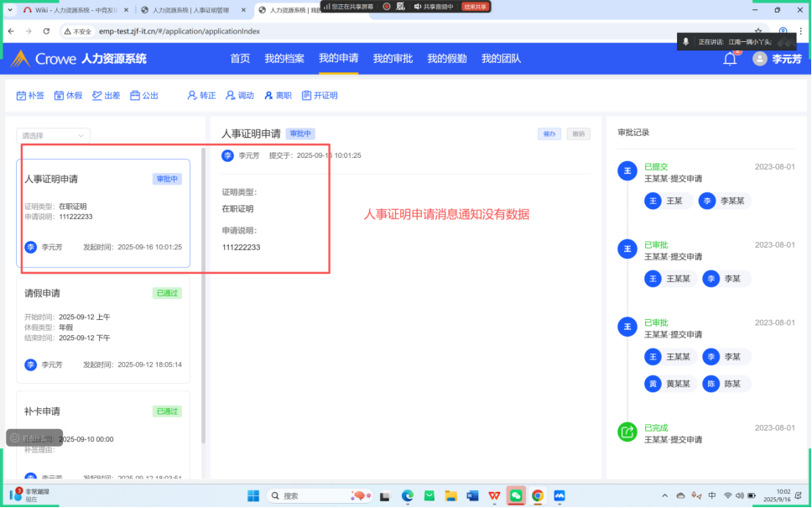This screenshot has height=508, width=812.
Task: Open WeChat from the taskbar
Action: tap(516, 496)
